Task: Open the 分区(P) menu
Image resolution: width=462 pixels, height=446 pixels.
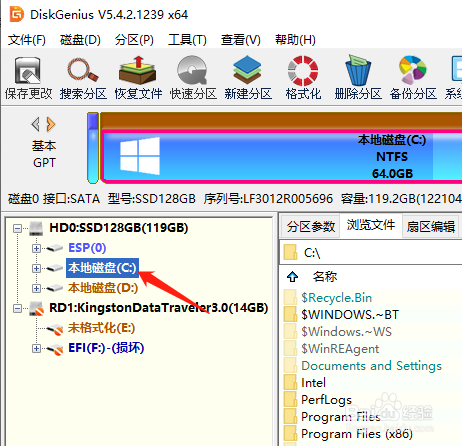Action: 134,40
